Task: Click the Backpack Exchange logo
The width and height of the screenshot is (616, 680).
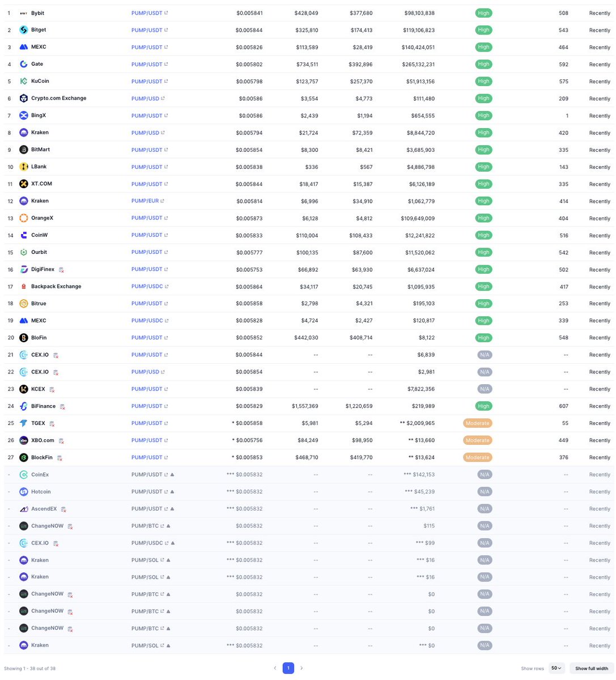Action: point(24,287)
